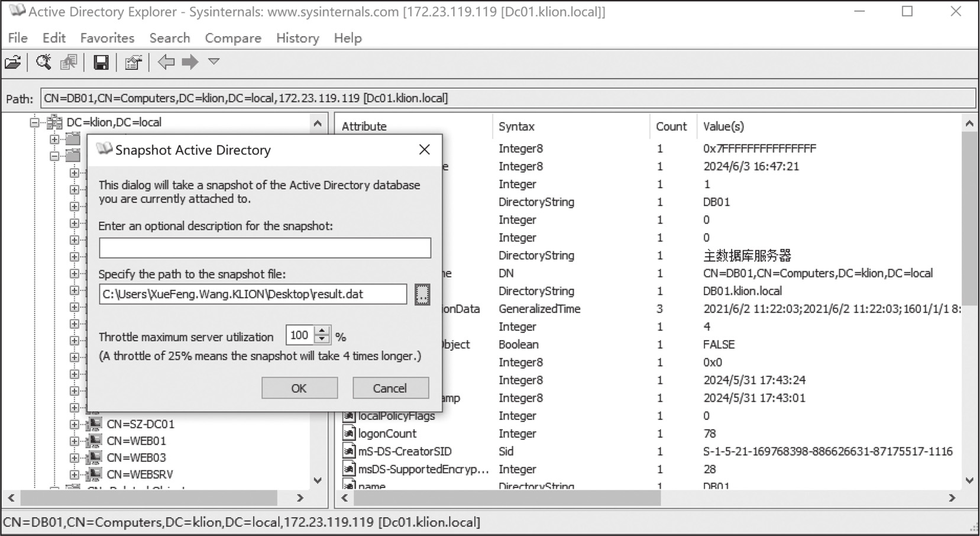Select the mS-DS-CreatorSID attribute name
This screenshot has width=980, height=536.
tap(405, 451)
